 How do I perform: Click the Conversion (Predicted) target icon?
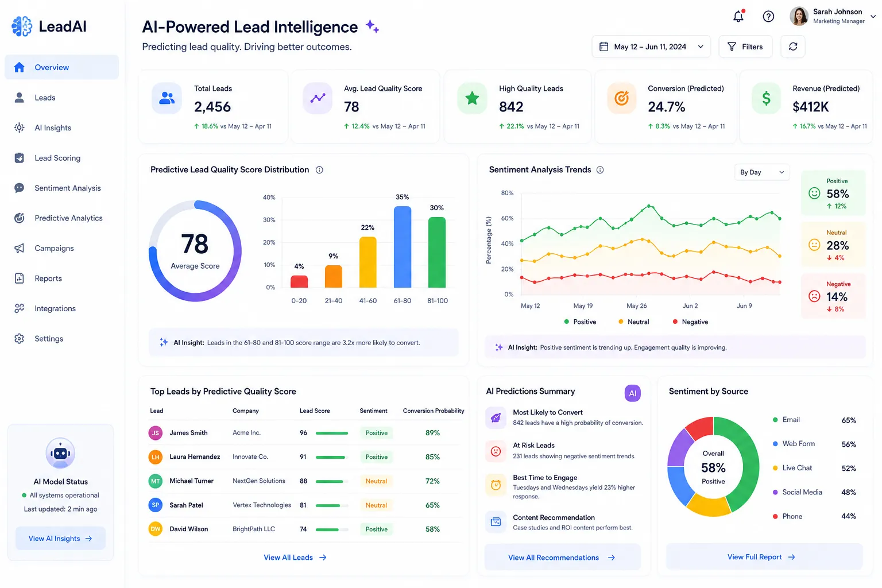pos(621,98)
